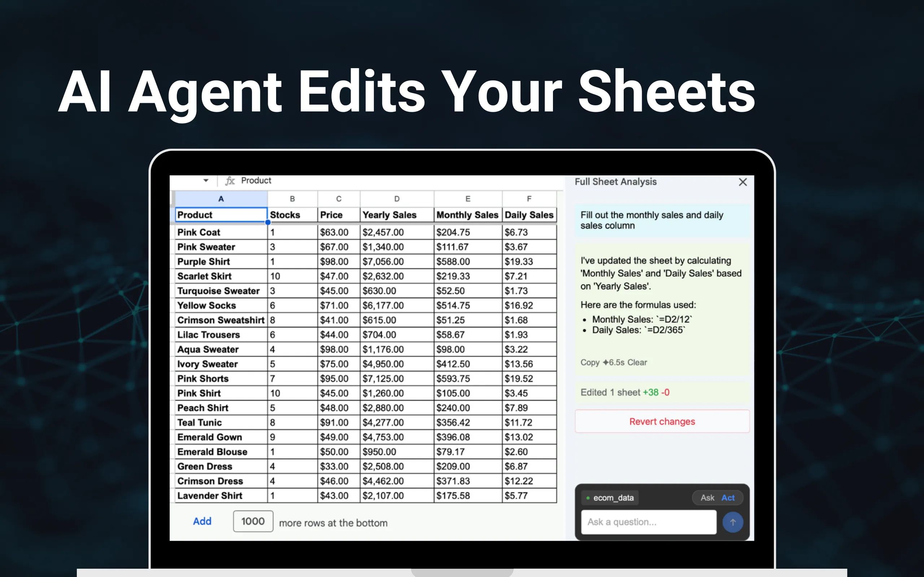Click the Ask a question input field

tap(648, 522)
